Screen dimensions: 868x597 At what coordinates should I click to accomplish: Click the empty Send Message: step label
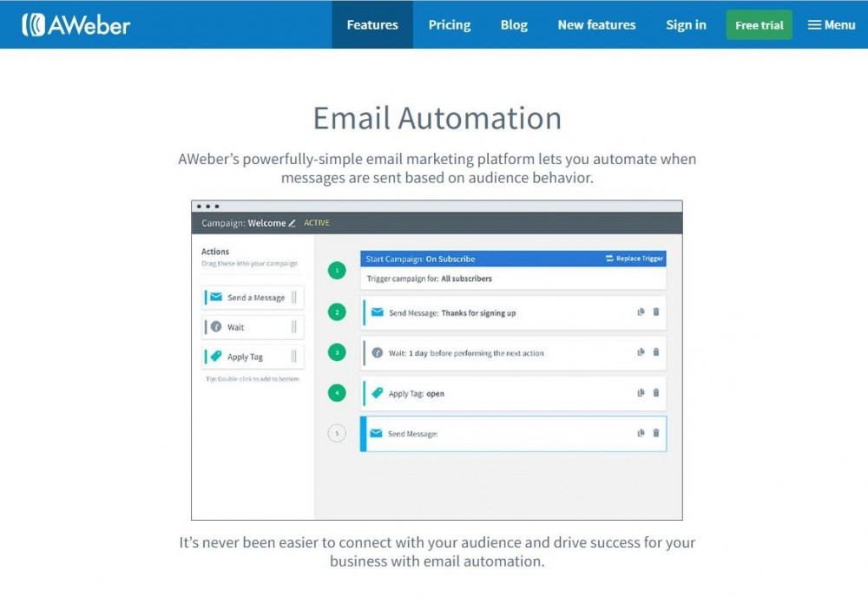tap(412, 434)
